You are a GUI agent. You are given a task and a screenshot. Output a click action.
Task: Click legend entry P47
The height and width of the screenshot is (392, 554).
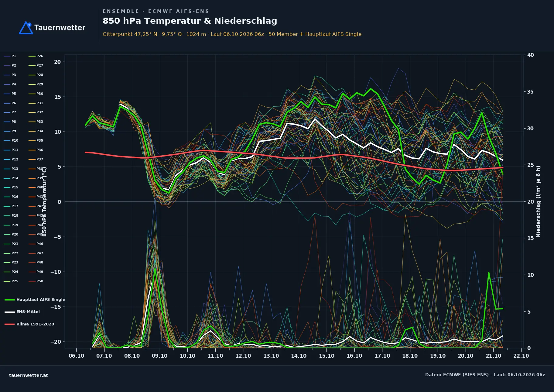36,253
